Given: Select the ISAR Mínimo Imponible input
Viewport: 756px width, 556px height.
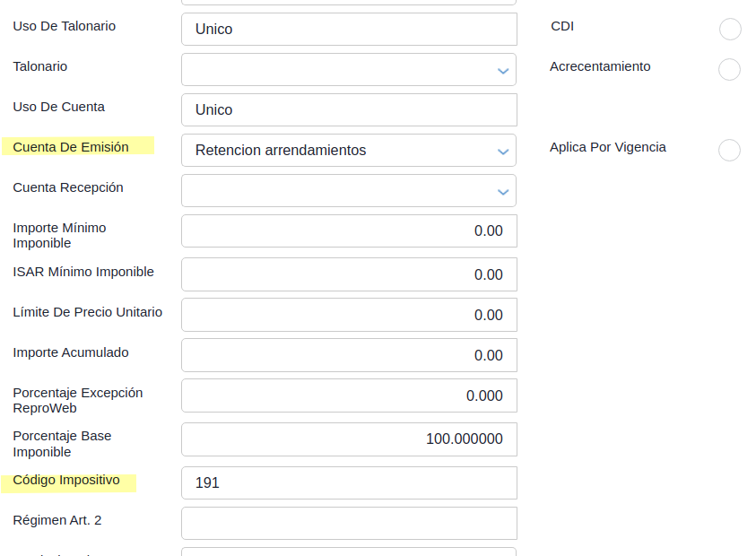Looking at the screenshot, I should (349, 274).
